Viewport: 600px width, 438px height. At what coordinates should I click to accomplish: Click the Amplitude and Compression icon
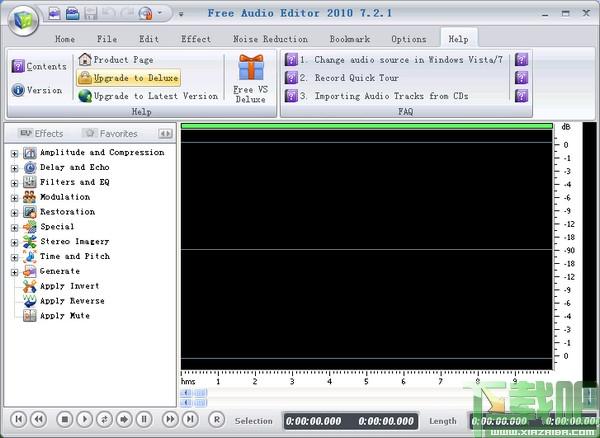tap(29, 153)
